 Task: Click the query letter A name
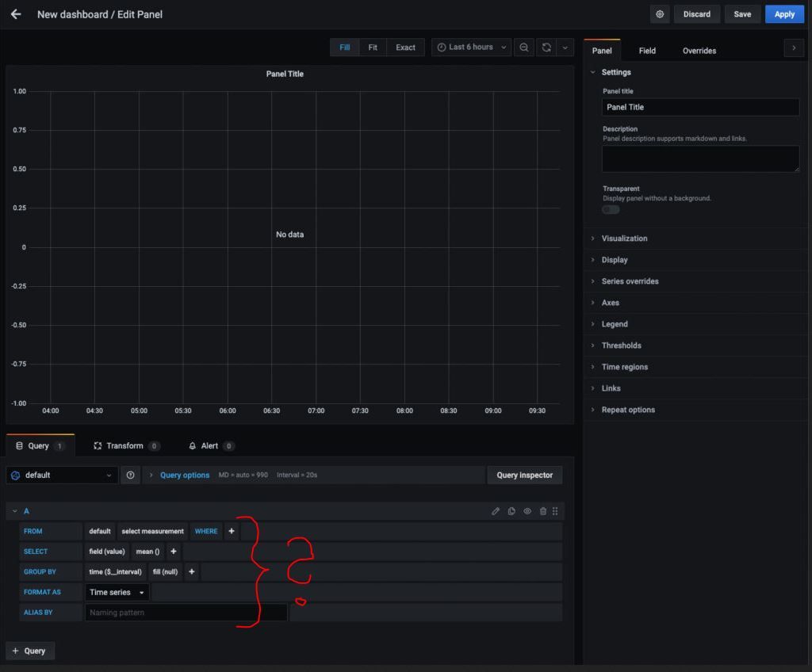pos(26,511)
